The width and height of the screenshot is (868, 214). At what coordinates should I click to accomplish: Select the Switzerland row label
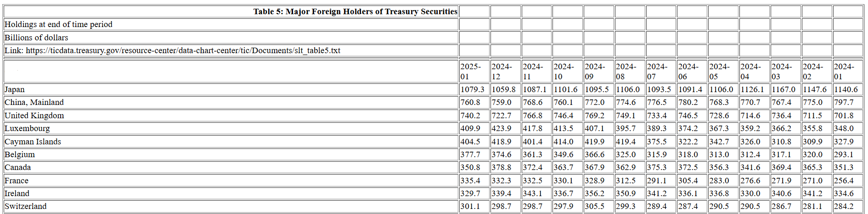(25, 206)
